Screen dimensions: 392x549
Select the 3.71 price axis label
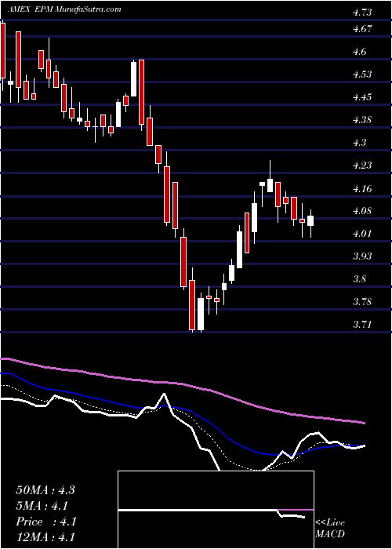click(x=362, y=325)
